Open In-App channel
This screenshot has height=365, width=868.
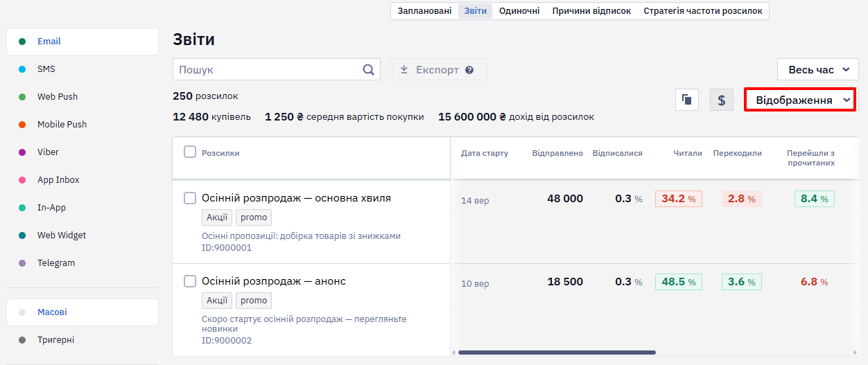click(83, 208)
